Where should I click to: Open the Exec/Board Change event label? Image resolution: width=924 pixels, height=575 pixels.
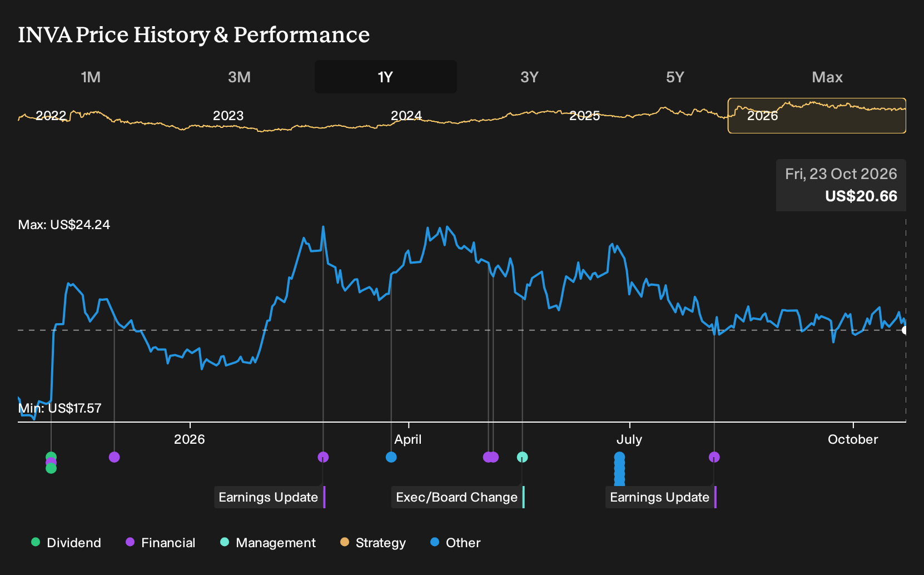458,497
